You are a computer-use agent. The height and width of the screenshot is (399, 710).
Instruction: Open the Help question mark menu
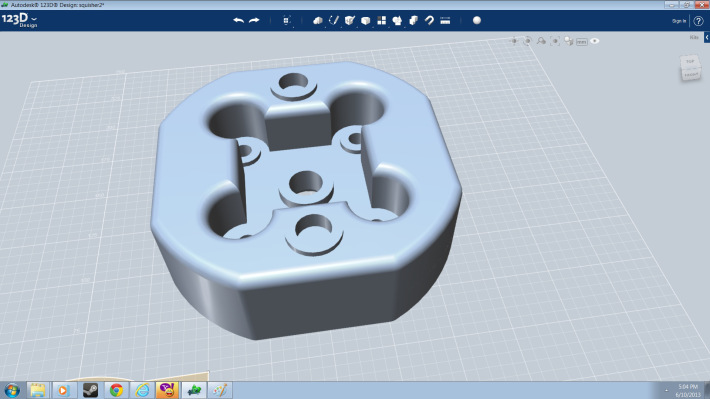(698, 21)
